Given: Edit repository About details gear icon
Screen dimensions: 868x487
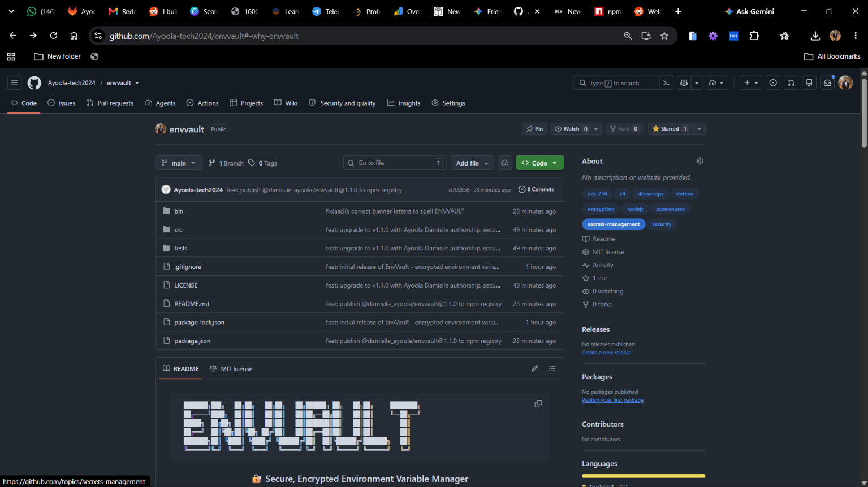Looking at the screenshot, I should (699, 161).
